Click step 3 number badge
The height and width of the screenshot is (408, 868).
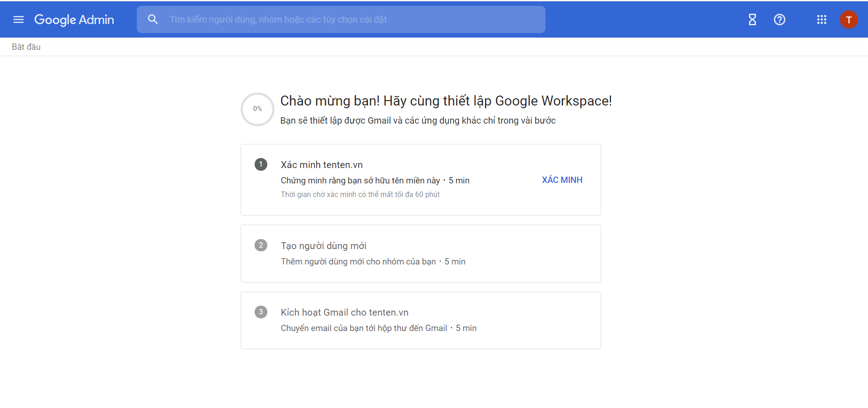(x=261, y=312)
